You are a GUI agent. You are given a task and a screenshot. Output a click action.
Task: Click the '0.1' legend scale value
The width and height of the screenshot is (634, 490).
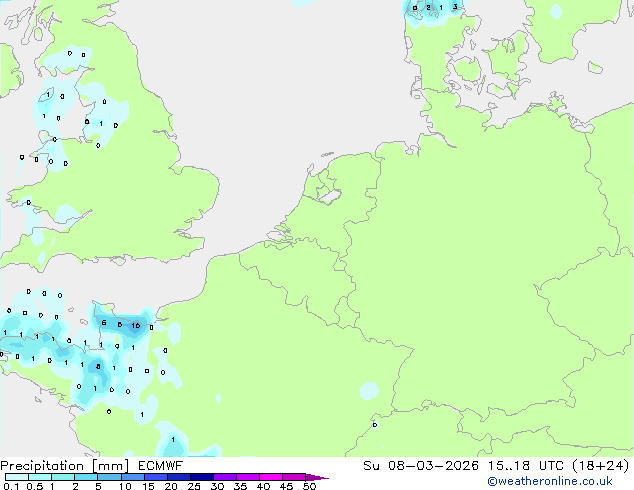pyautogui.click(x=11, y=486)
